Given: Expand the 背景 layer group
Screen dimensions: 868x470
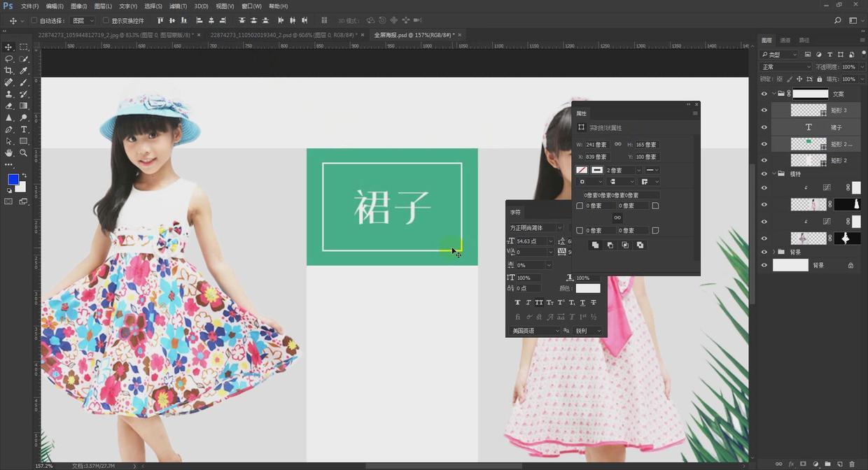Looking at the screenshot, I should tap(773, 252).
